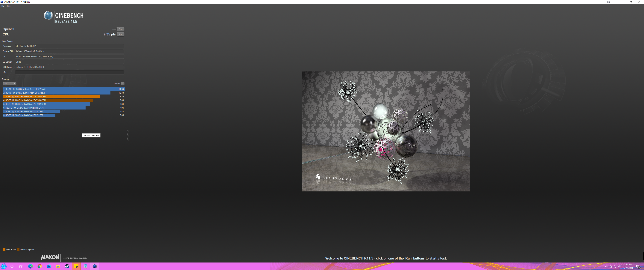Click the Cinebench taskbar icon

[95, 266]
